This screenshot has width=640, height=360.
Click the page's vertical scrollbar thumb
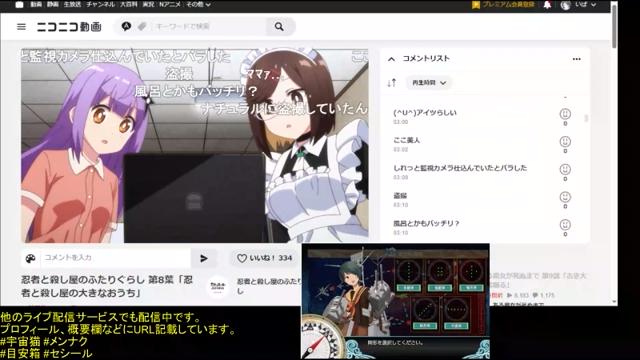click(614, 24)
